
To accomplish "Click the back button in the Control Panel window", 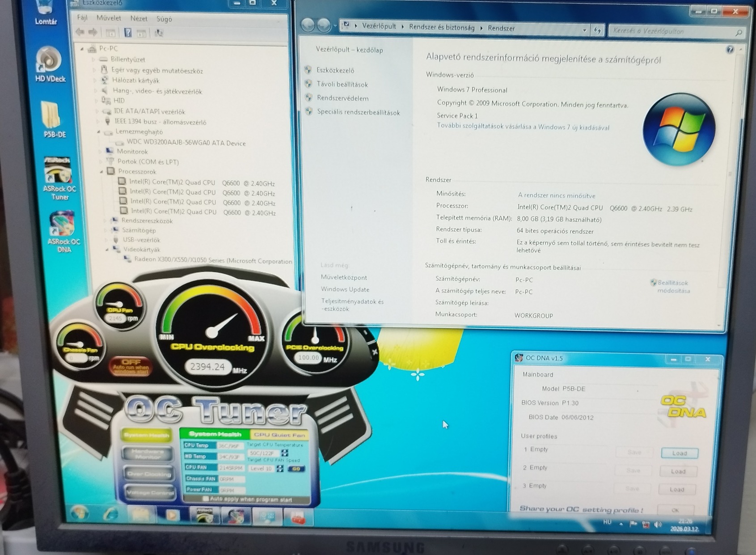I will click(x=308, y=25).
